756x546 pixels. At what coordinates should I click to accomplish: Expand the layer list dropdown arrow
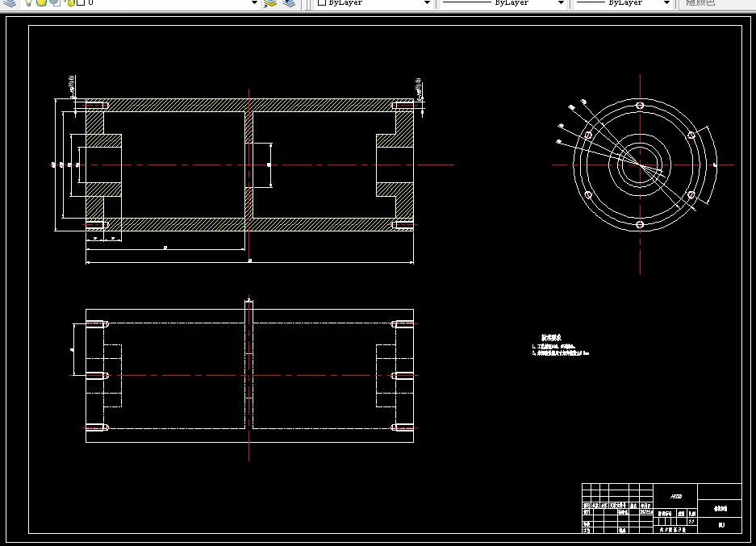tap(254, 3)
